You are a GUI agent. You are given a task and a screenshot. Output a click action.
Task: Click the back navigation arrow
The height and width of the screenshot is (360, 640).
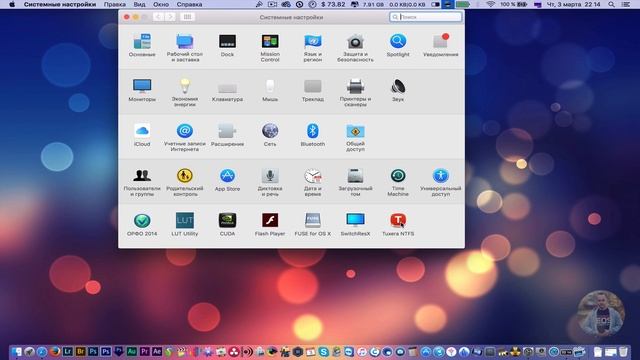(158, 17)
